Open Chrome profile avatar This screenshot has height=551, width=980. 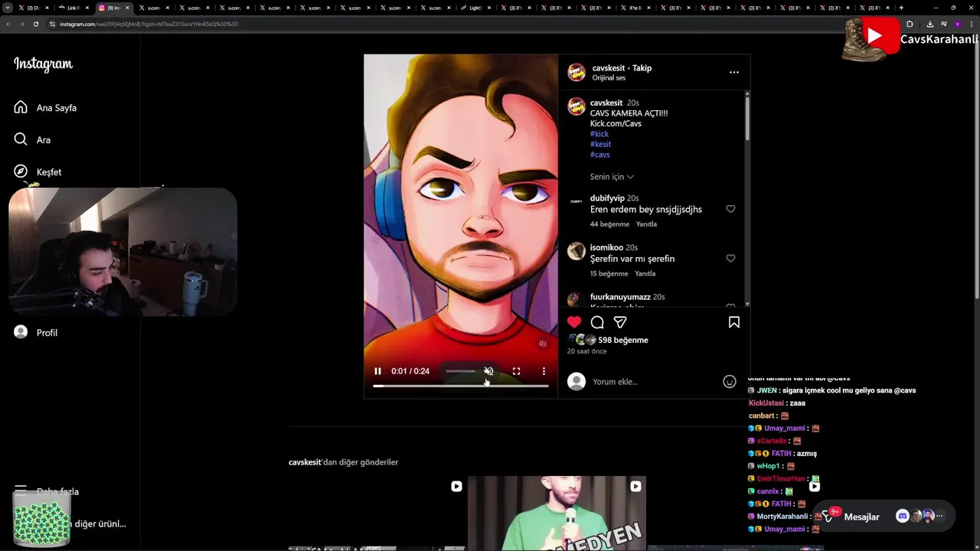957,24
